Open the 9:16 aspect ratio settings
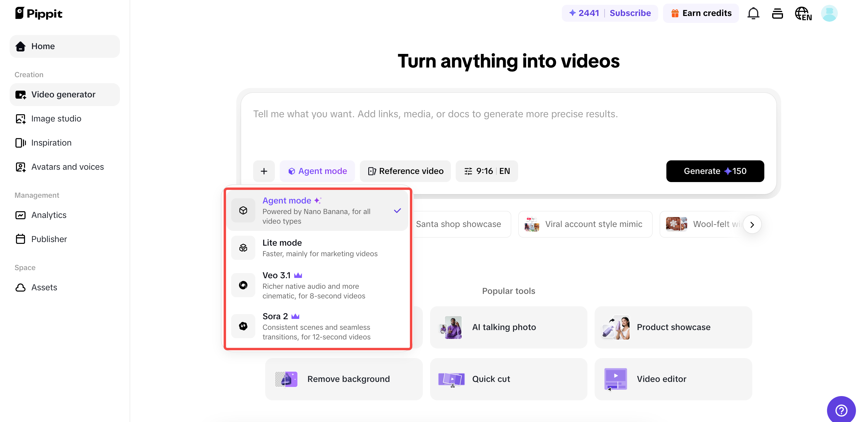 pyautogui.click(x=486, y=171)
